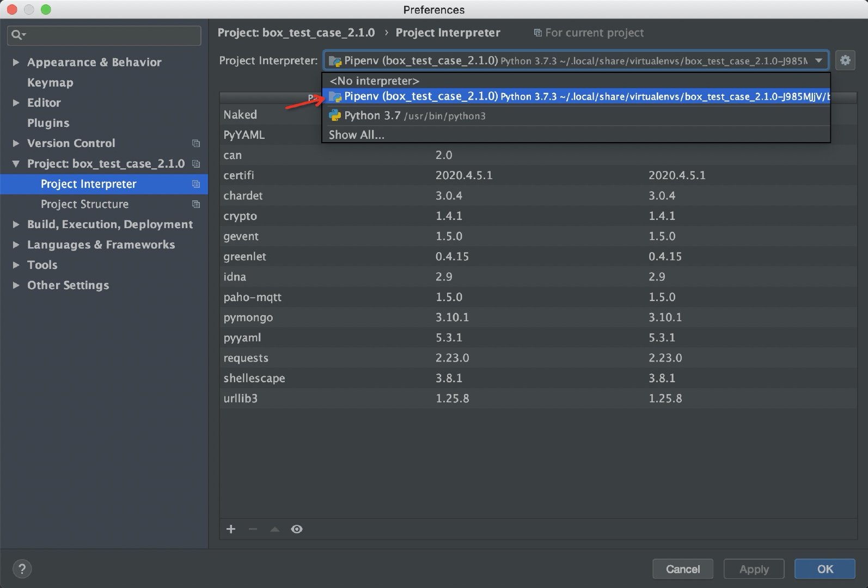Screen dimensions: 868x588
Task: Toggle the show early releases eye icon
Action: click(297, 529)
